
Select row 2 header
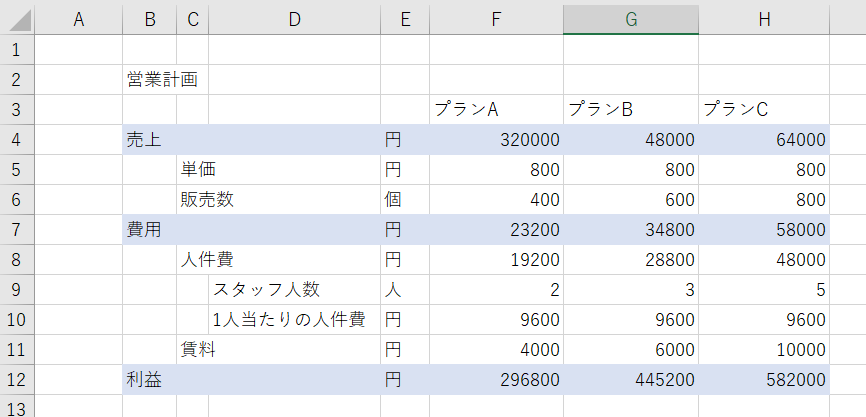17,80
